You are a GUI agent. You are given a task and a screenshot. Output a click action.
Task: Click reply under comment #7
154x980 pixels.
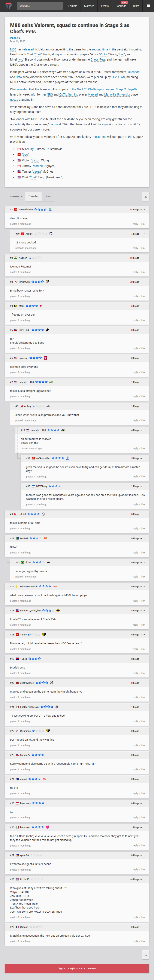pos(135,397)
